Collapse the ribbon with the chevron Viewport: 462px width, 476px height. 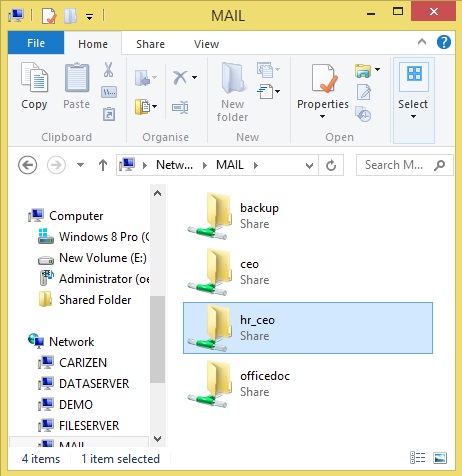point(422,42)
